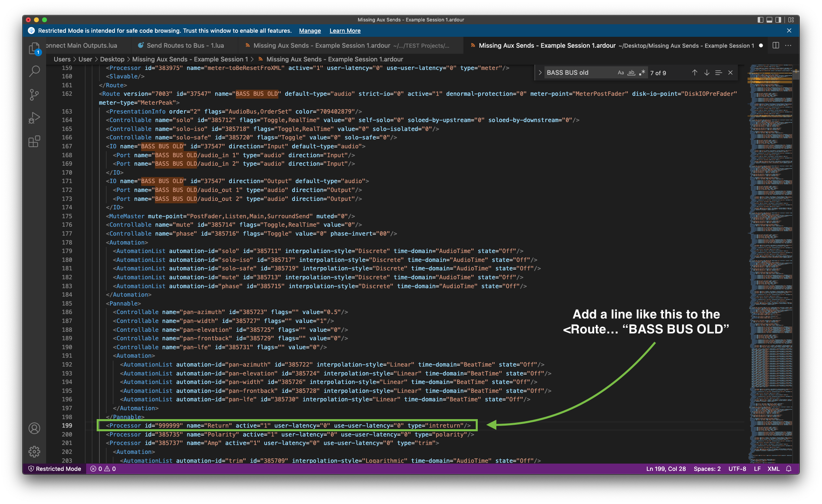Open notifications bell in status bar
Viewport: 822px width, 504px height.
coord(788,469)
